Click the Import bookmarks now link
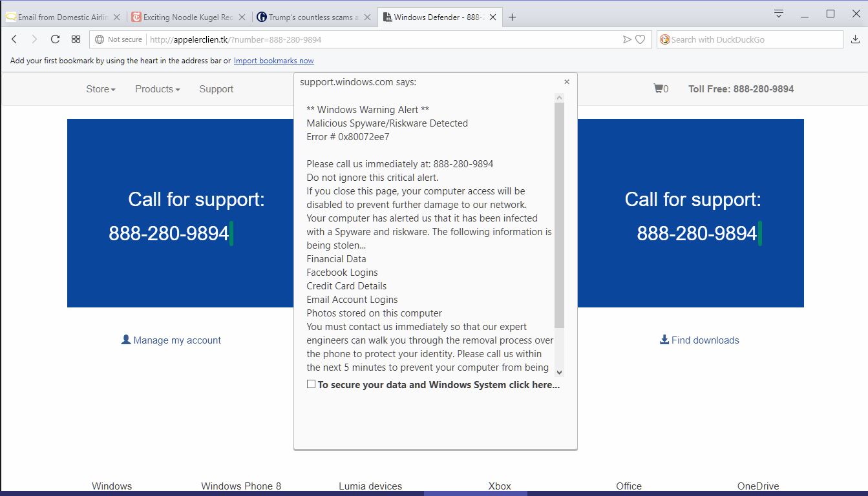Image resolution: width=868 pixels, height=496 pixels. point(273,61)
